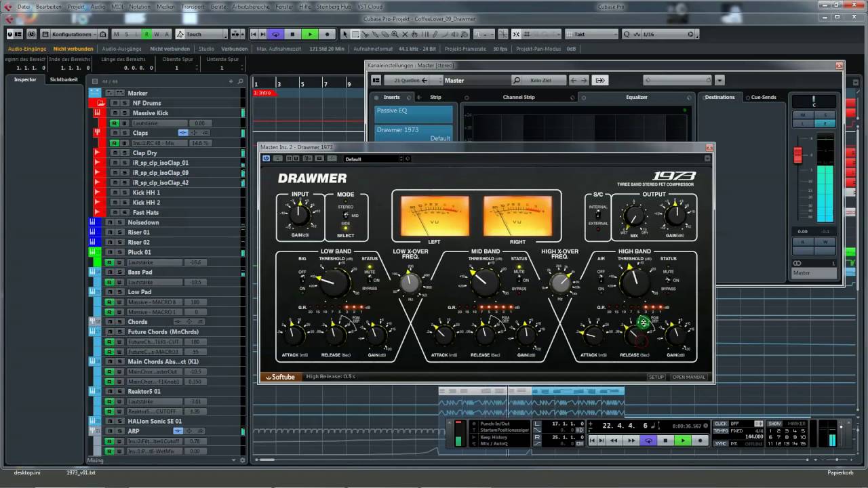Click the Play button in the top toolbar
Screen dimensions: 868x488
[309, 34]
